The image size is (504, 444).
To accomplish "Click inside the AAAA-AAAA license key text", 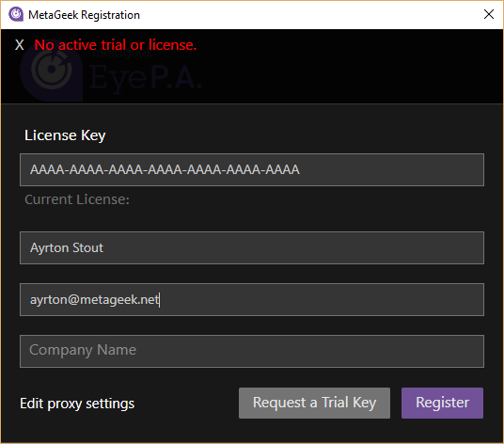I will tap(165, 169).
